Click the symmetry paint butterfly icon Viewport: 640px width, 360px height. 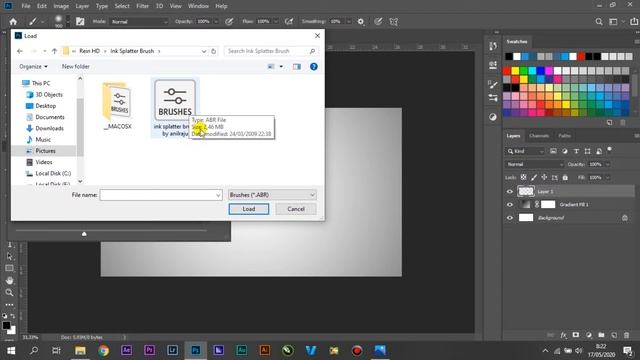coord(393,22)
